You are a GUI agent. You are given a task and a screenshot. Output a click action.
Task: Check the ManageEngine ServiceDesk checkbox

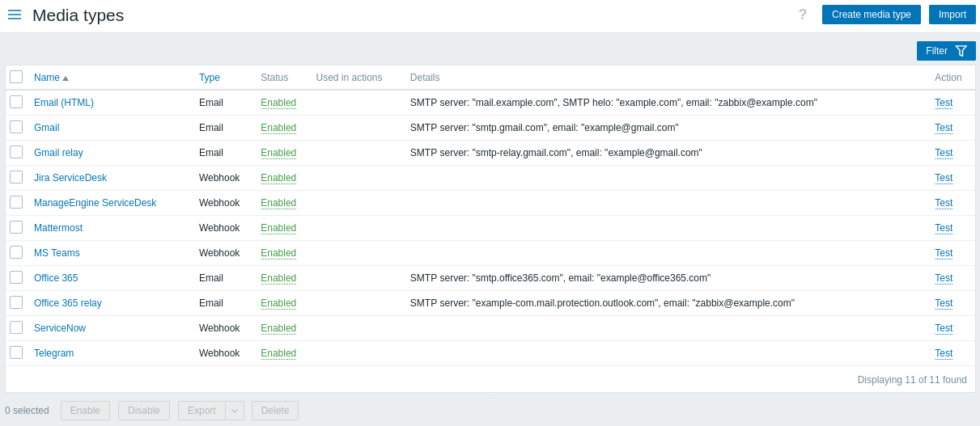click(16, 202)
